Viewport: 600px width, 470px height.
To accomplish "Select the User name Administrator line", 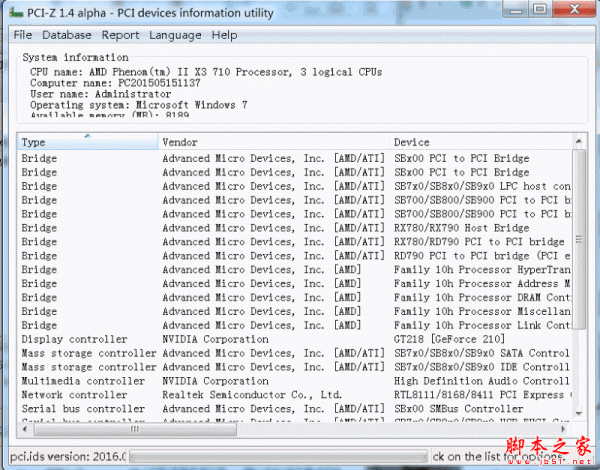I will [100, 94].
